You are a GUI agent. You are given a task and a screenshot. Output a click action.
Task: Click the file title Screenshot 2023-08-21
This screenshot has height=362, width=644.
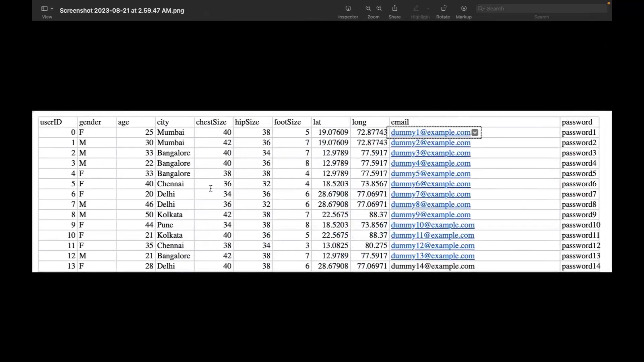coord(122,10)
